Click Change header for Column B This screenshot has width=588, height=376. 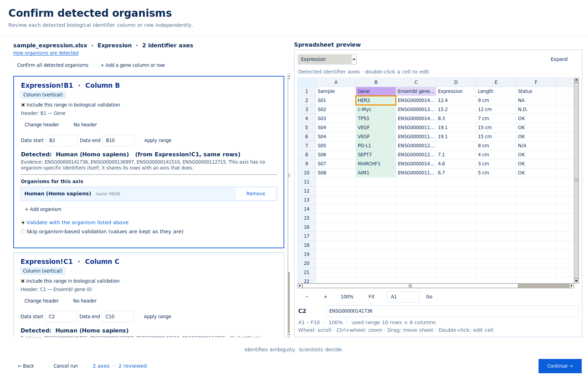[42, 125]
